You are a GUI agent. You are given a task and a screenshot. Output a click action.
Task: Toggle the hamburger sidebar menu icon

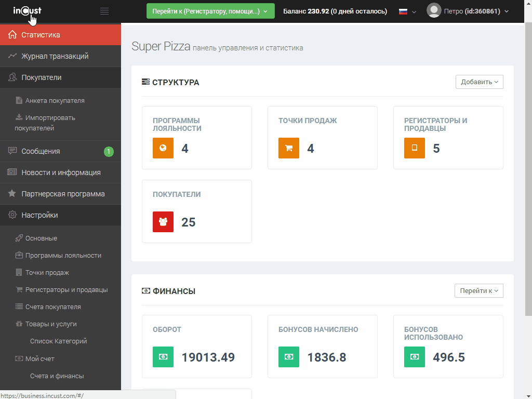click(x=104, y=11)
